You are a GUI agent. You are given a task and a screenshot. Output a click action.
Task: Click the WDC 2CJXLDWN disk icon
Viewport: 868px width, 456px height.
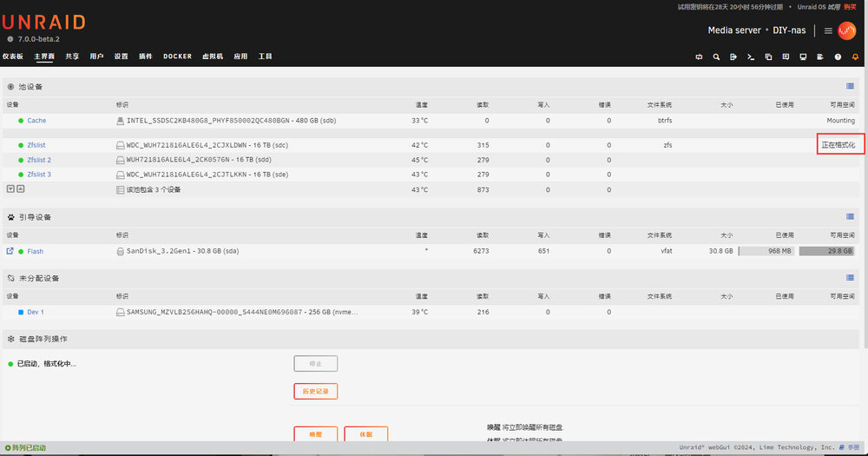coord(120,145)
